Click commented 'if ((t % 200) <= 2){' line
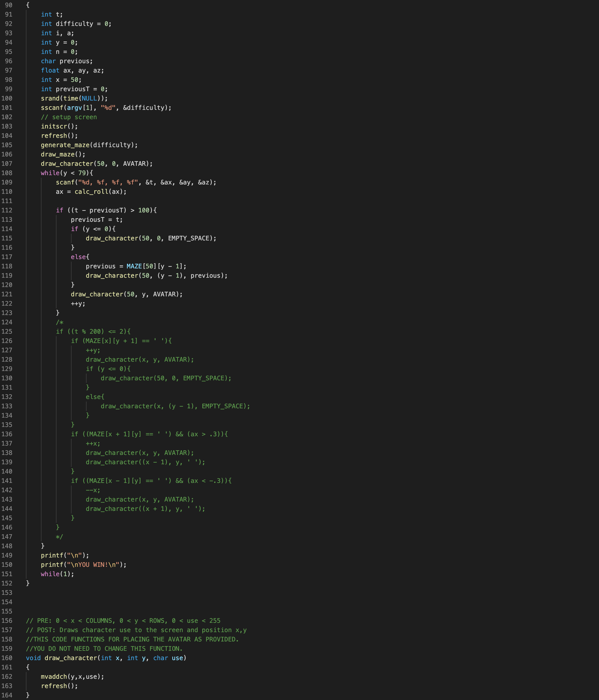The image size is (599, 700). (93, 332)
